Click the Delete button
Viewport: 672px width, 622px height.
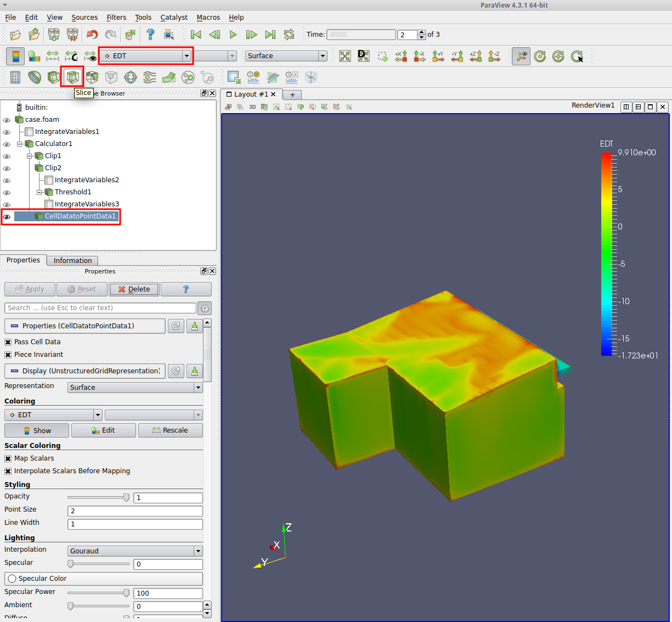coord(134,289)
